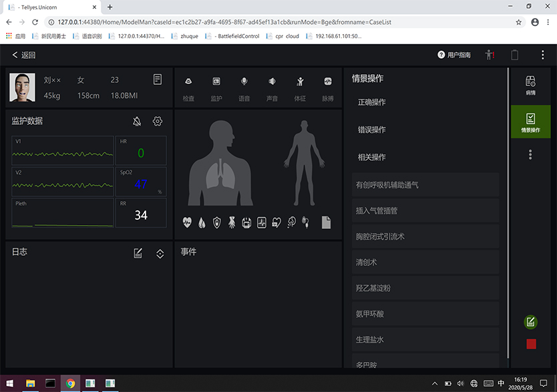
Task: Click the heart with ECG line icon
Action: [187, 222]
